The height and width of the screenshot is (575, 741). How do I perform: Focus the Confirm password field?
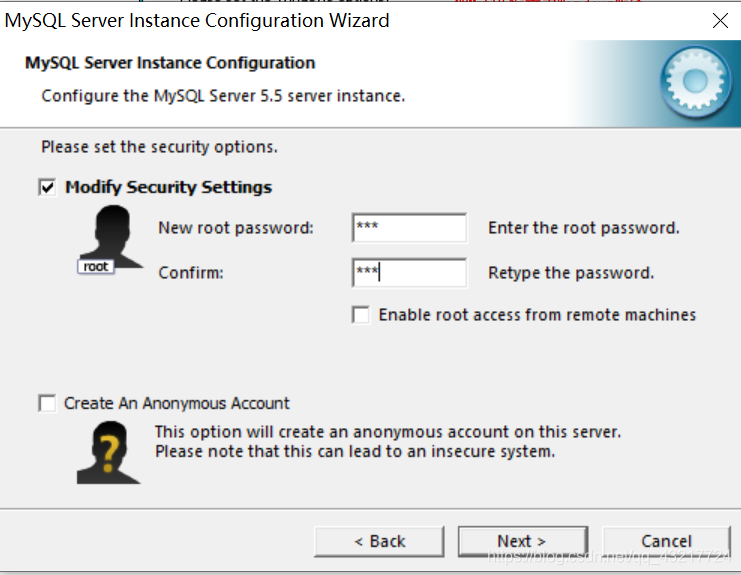409,273
